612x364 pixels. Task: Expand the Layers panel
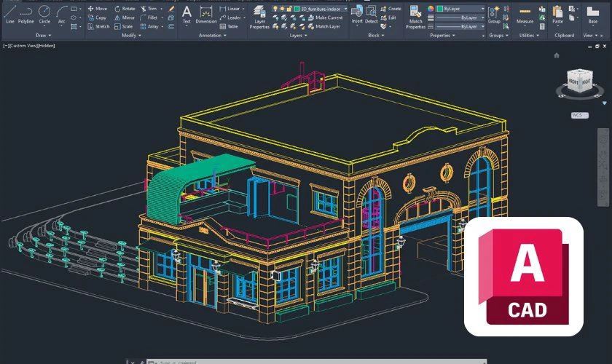(x=298, y=36)
